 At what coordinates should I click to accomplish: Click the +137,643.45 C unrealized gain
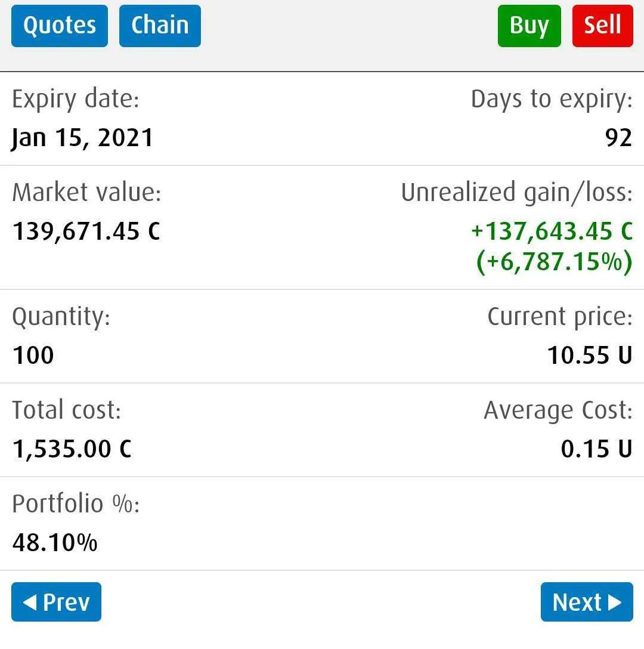tap(552, 231)
